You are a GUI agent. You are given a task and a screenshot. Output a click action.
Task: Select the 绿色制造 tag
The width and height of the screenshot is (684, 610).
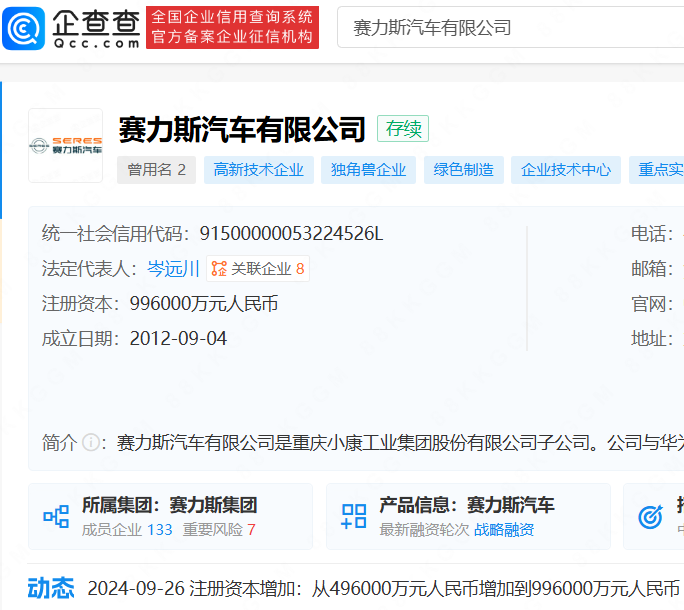pyautogui.click(x=464, y=170)
